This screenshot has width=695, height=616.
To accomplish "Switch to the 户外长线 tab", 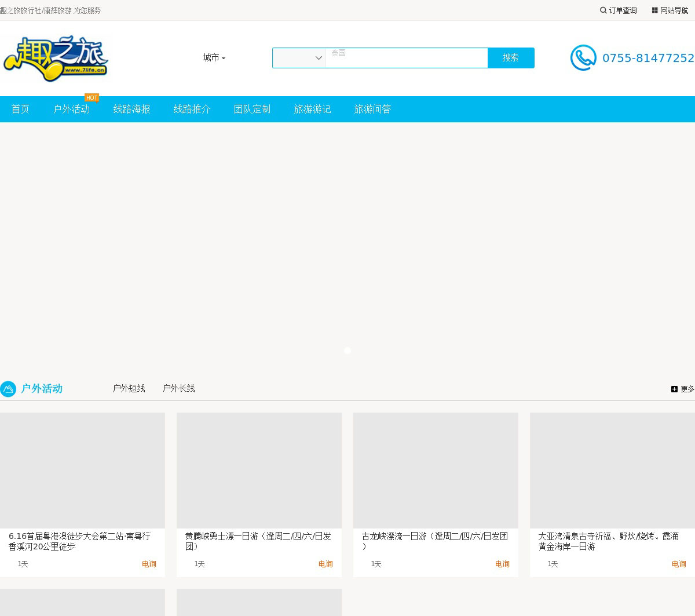I will 178,388.
